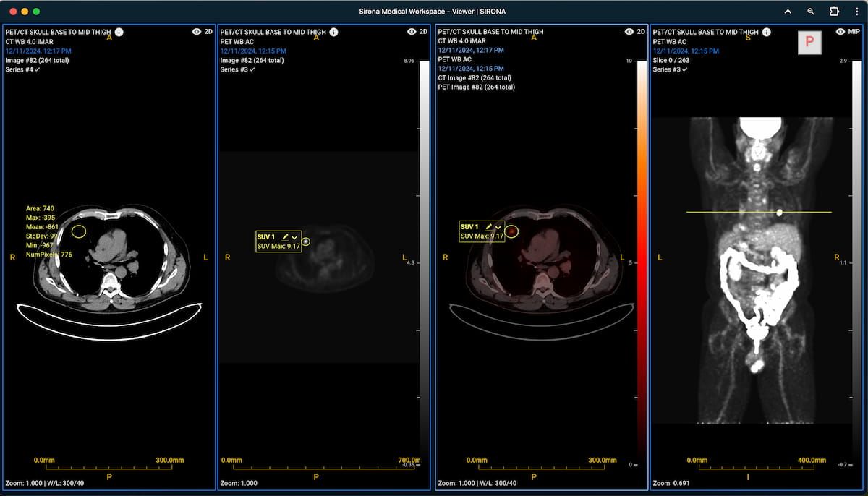Click the info icon in the PET WB AC viewport
The height and width of the screenshot is (496, 868).
333,32
